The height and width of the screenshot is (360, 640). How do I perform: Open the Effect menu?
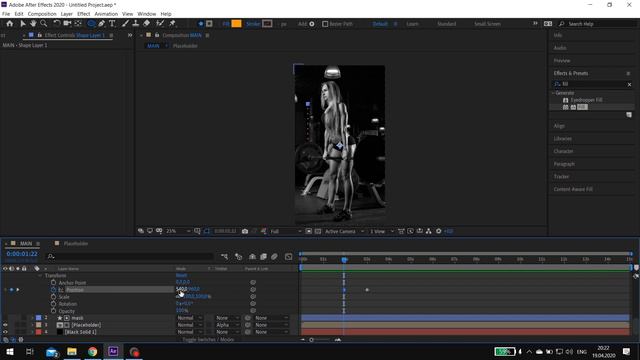tap(84, 14)
